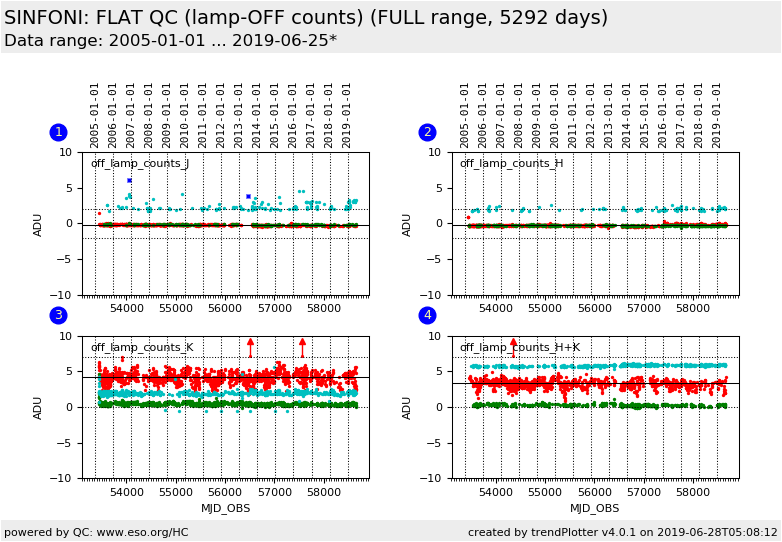Open plot number 3 via its blue badge

tap(58, 316)
